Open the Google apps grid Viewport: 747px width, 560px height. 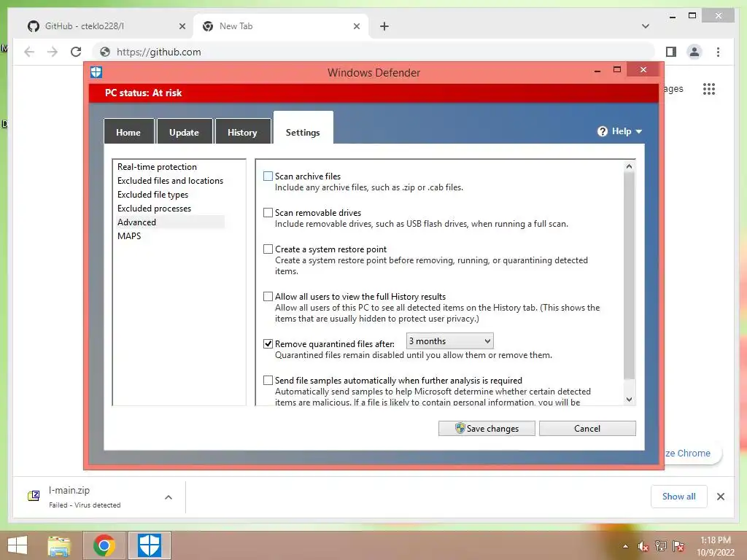point(709,89)
